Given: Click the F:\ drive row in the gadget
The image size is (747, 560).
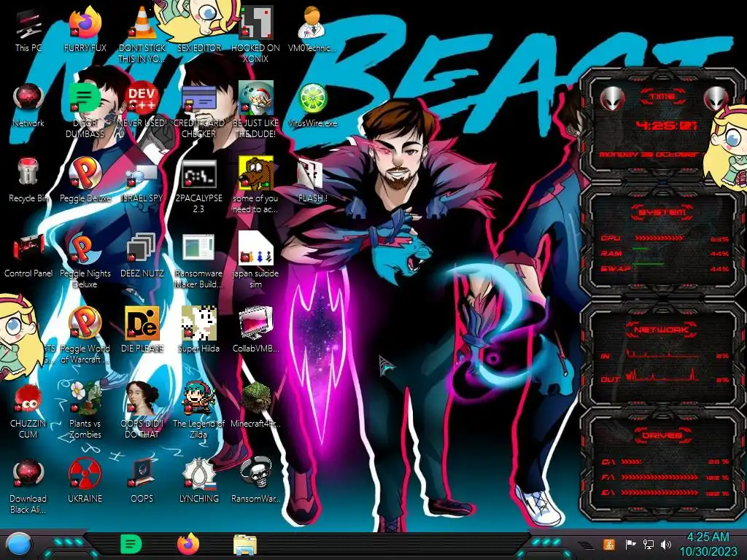Looking at the screenshot, I should (665, 477).
